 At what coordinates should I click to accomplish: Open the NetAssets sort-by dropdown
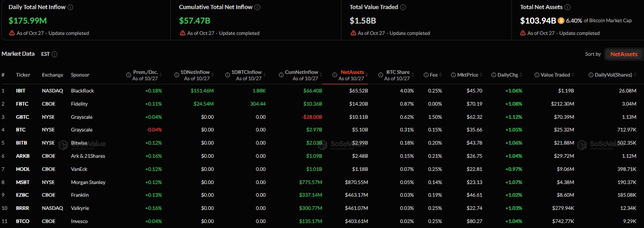tap(624, 54)
